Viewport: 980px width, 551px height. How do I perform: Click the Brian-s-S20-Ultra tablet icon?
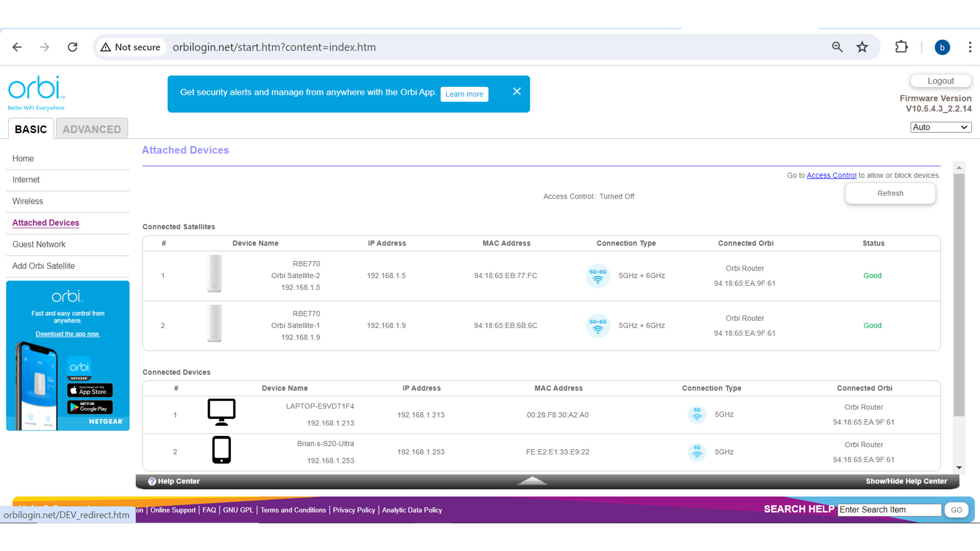(221, 450)
